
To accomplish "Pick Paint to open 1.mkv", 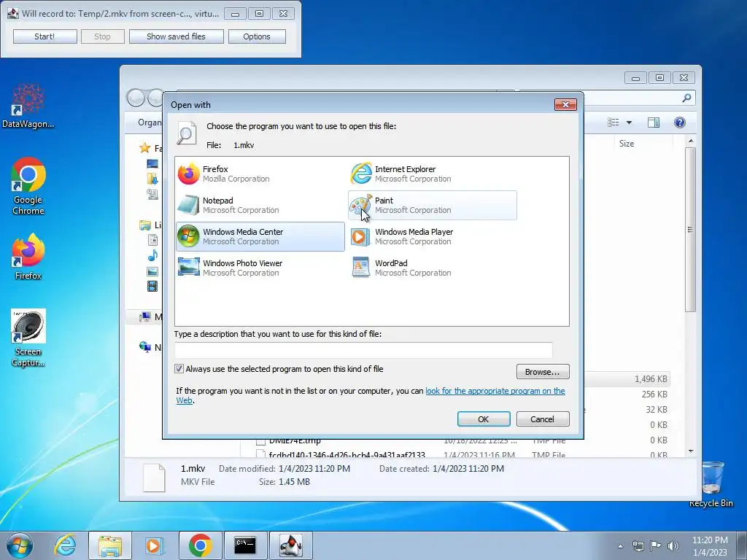I will 432,205.
